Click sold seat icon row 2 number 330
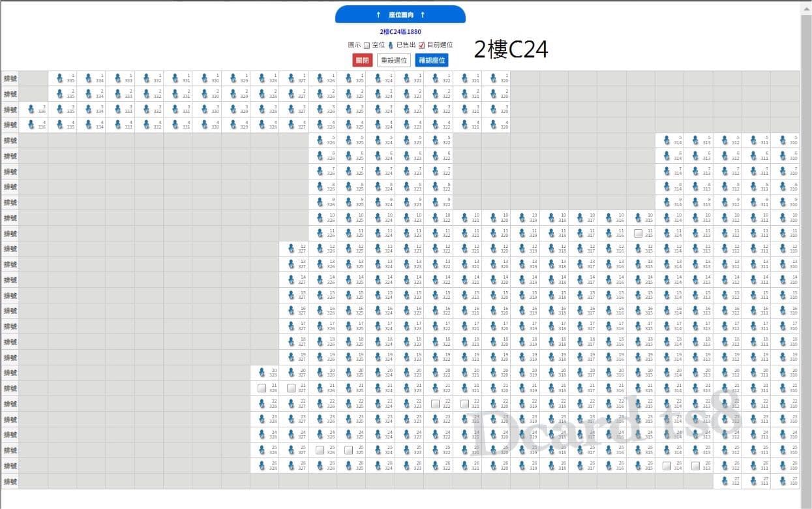 point(204,93)
